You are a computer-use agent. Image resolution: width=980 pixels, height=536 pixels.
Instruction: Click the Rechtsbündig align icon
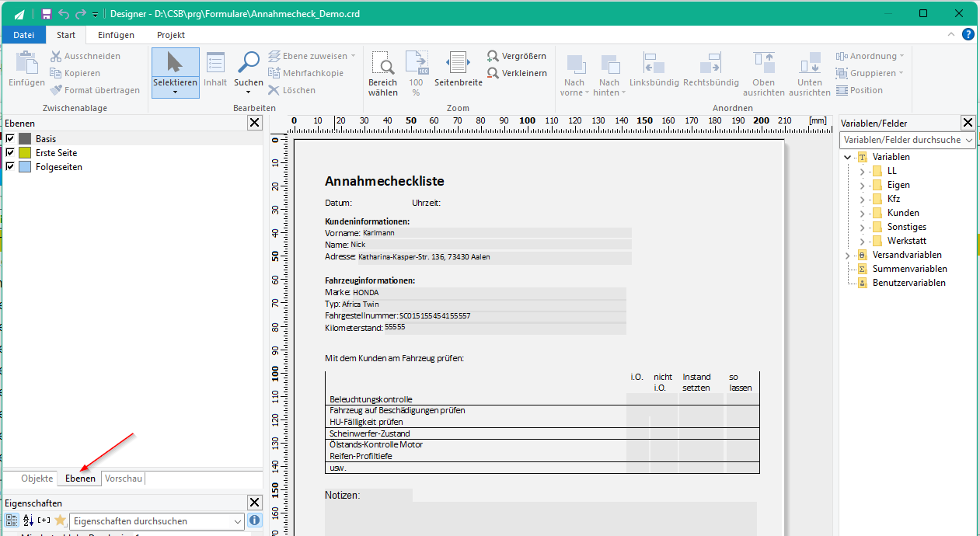point(710,64)
